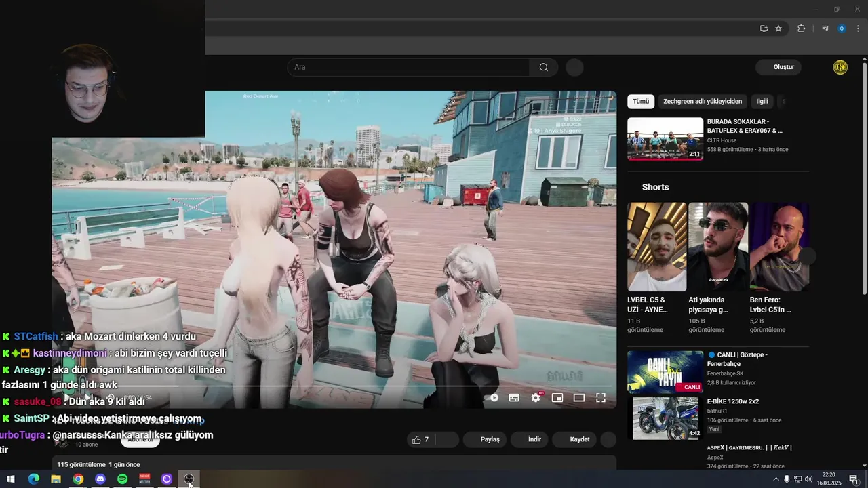The image size is (868, 488).
Task: Click the E-BİKE 1250w 2x2 title
Action: [x=733, y=401]
